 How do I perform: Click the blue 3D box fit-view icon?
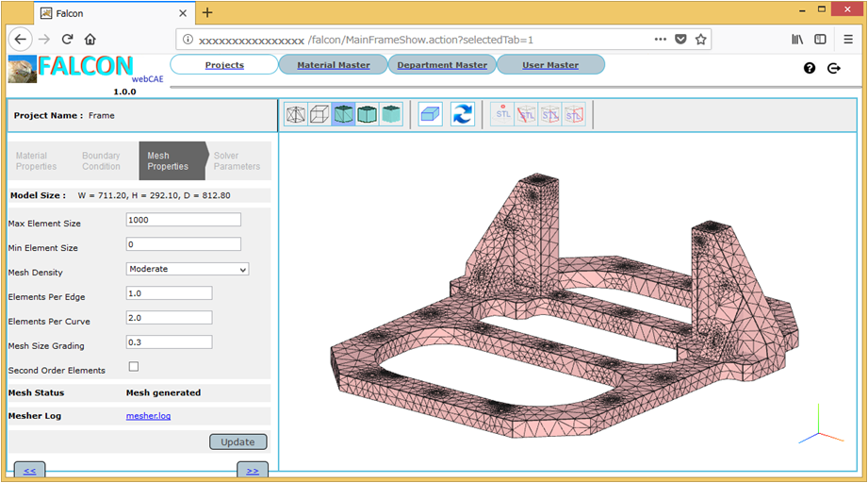pos(430,114)
